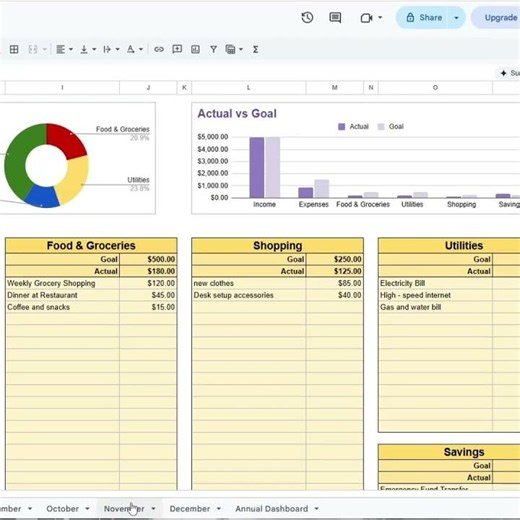The width and height of the screenshot is (520, 520).
Task: Switch to the October sheet tab
Action: point(62,509)
